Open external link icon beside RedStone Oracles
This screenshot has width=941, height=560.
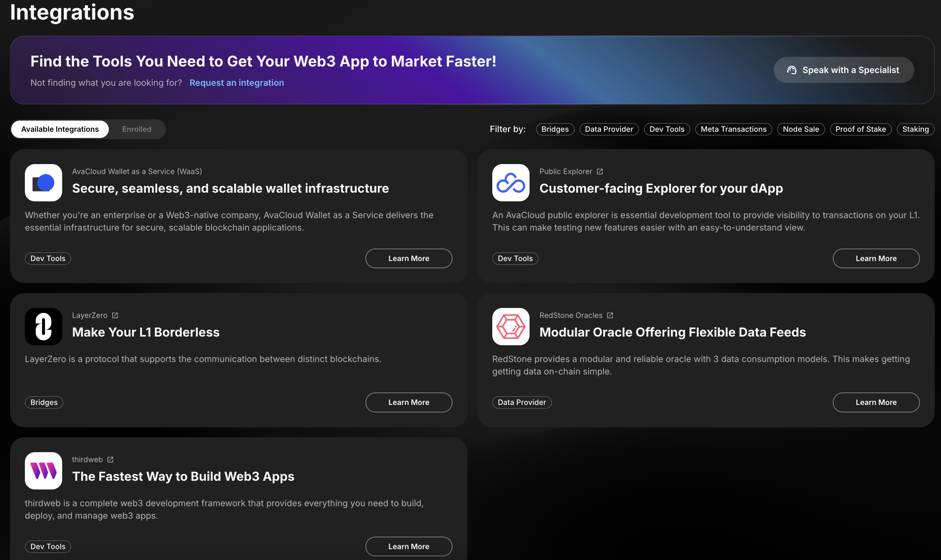pos(610,315)
